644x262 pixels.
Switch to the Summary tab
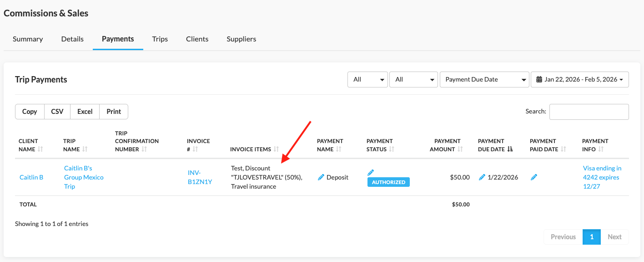coord(28,39)
